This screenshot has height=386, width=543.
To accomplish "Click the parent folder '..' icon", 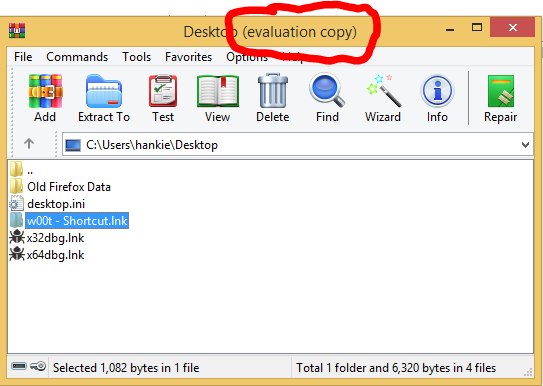I will coord(16,169).
